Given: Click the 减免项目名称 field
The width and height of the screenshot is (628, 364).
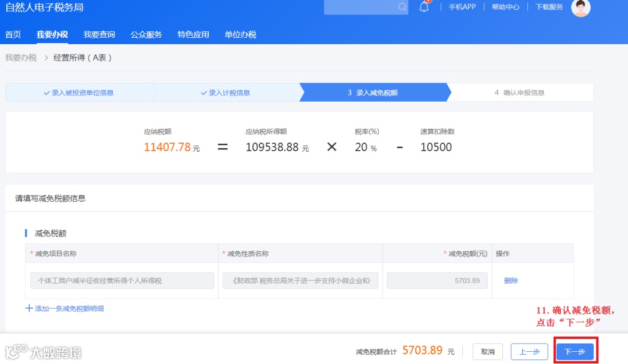Looking at the screenshot, I should coord(122,280).
